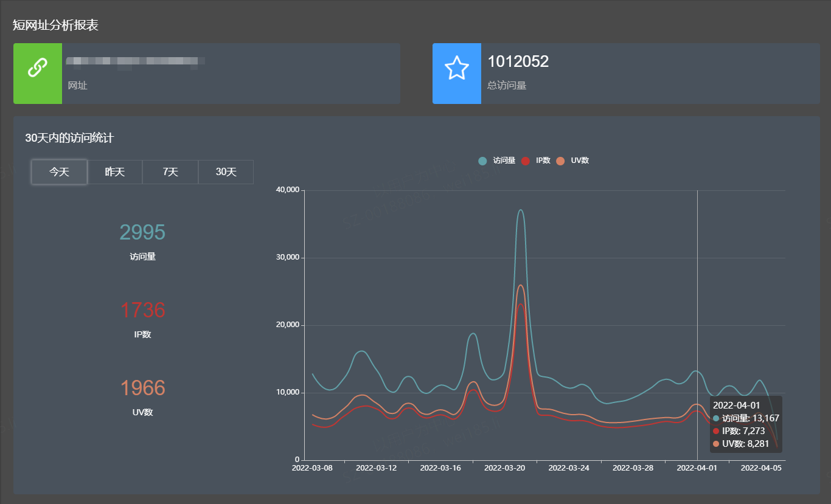Screen dimensions: 831x504
Task: Click the 1012052 total visits number
Action: tap(518, 61)
